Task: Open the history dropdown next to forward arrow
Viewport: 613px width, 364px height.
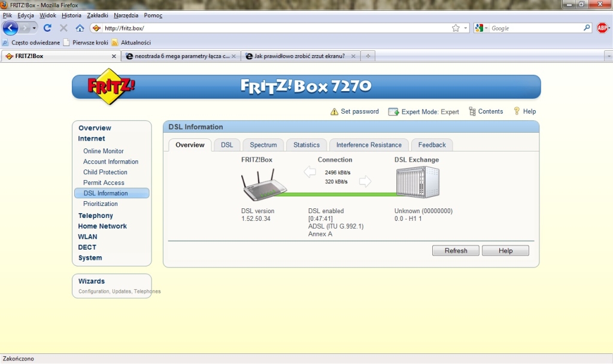Action: pyautogui.click(x=34, y=28)
